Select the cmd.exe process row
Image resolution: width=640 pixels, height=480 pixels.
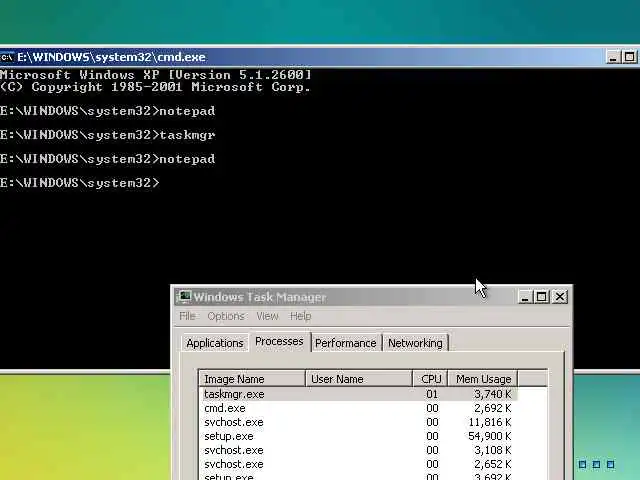coord(358,408)
